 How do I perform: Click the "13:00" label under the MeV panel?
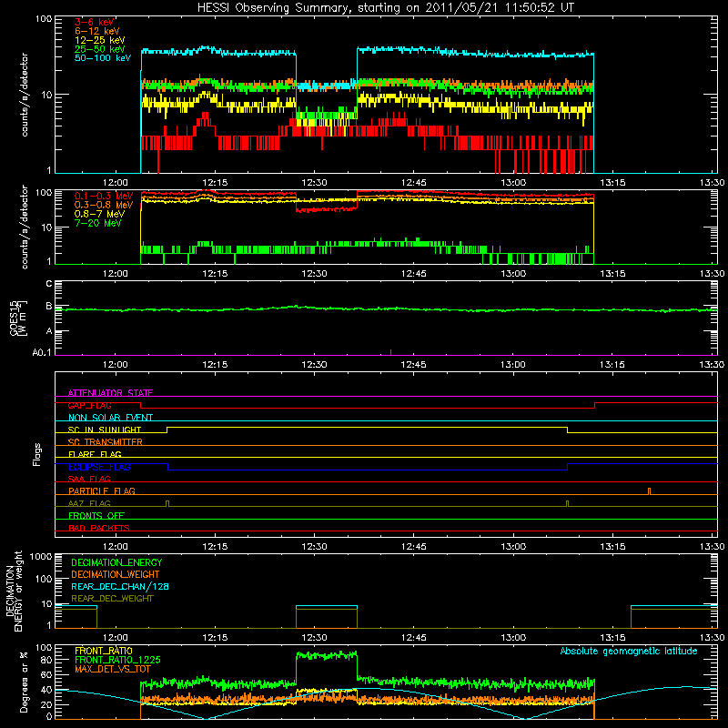[513, 274]
